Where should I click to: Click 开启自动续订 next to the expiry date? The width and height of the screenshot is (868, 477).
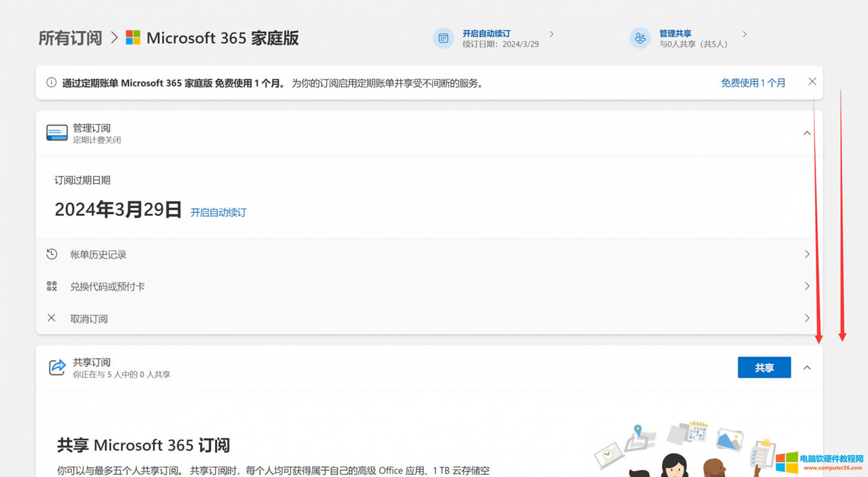pyautogui.click(x=218, y=211)
